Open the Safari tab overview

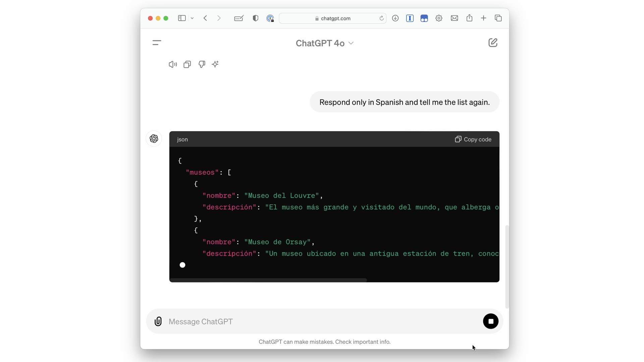coord(498,18)
